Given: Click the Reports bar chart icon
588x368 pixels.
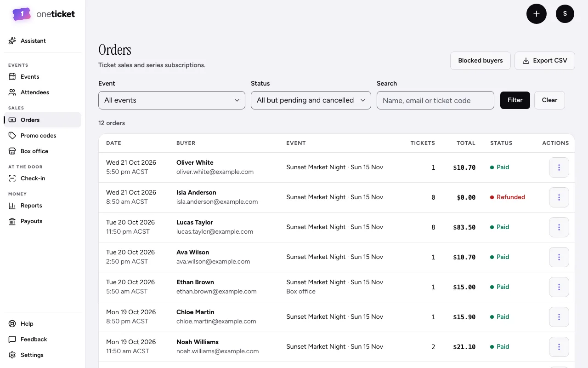Looking at the screenshot, I should 12,206.
